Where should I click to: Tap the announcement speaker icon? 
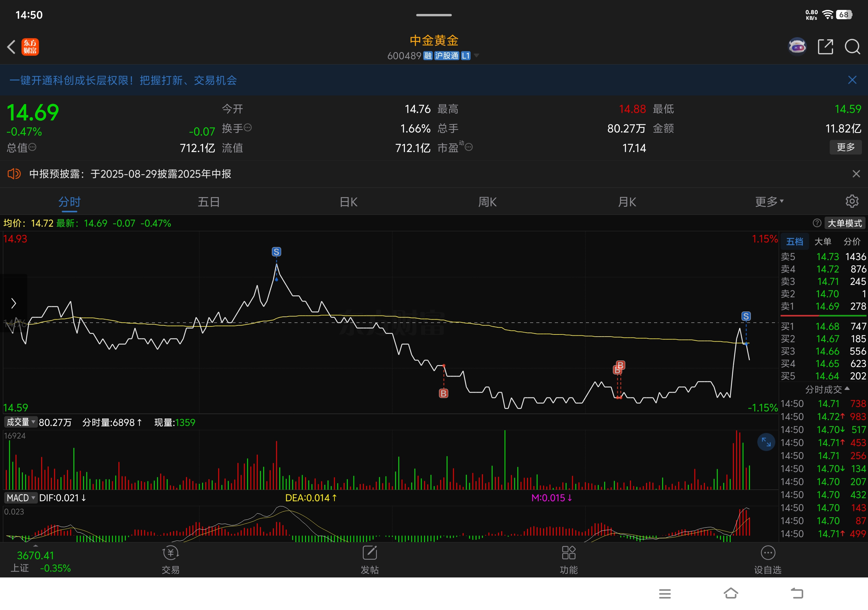coord(14,174)
